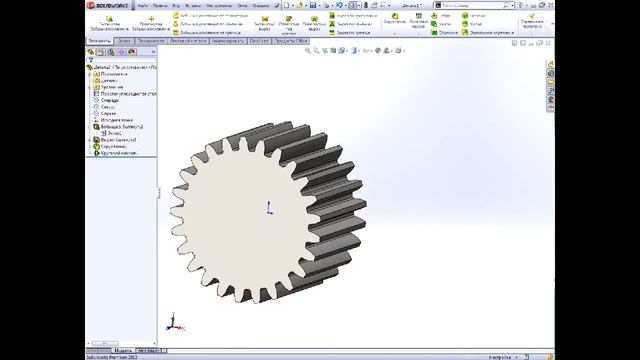This screenshot has width=640, height=360.
Task: Select the Revolved Cut tool
Action: tap(314, 24)
